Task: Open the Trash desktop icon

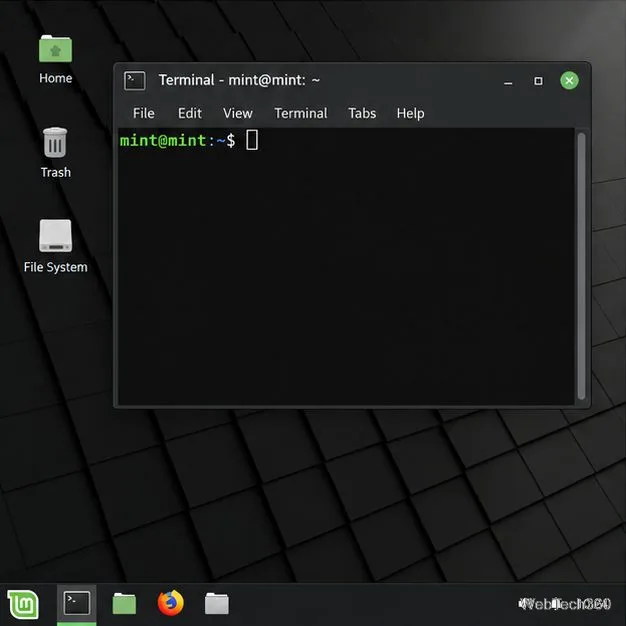Action: 55,143
